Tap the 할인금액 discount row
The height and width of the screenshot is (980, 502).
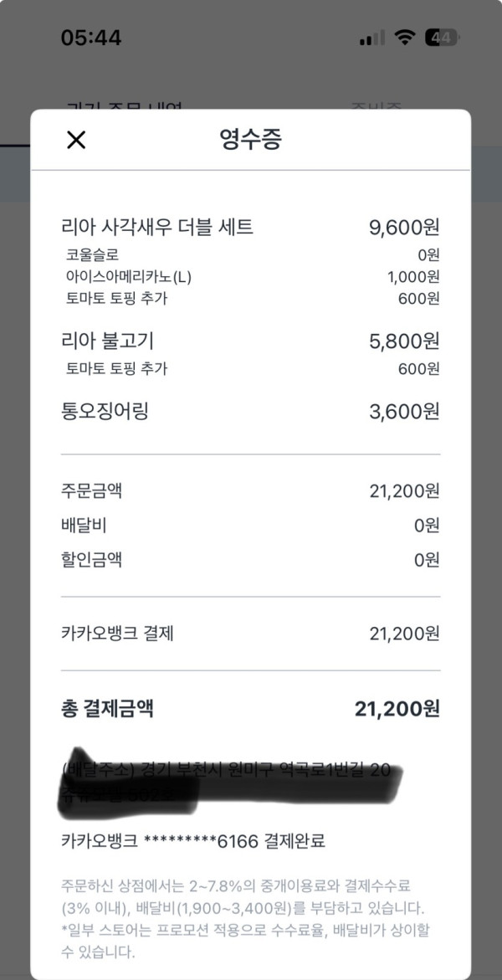(92, 560)
